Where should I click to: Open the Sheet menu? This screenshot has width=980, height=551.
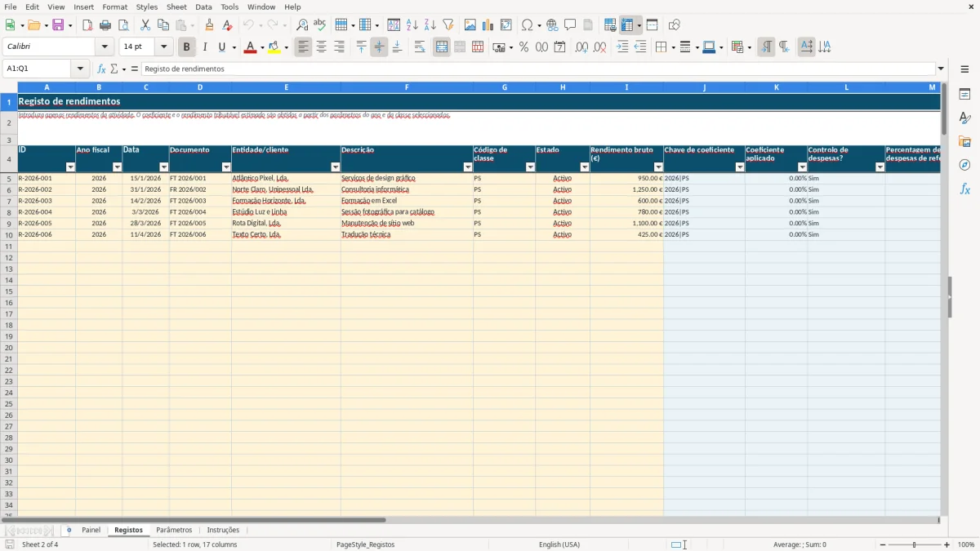coord(176,7)
